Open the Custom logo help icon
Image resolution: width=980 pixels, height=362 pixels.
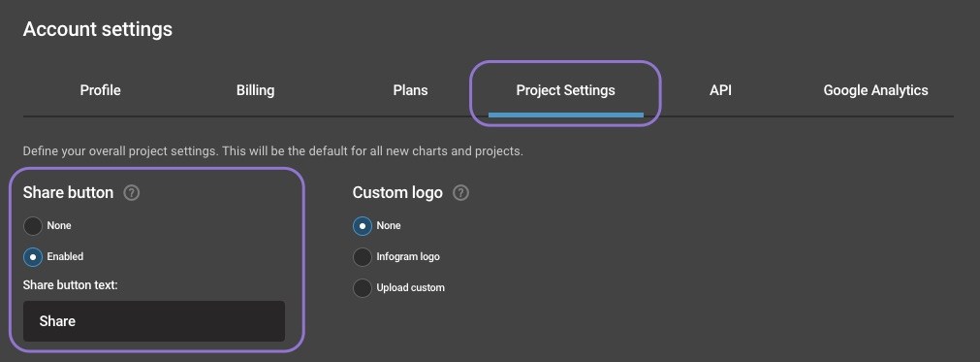(x=460, y=192)
